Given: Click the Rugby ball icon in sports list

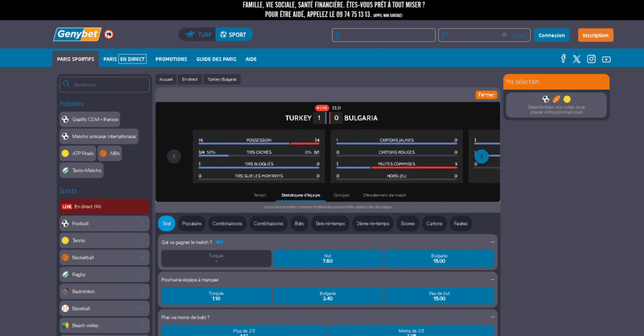Looking at the screenshot, I should click(65, 274).
